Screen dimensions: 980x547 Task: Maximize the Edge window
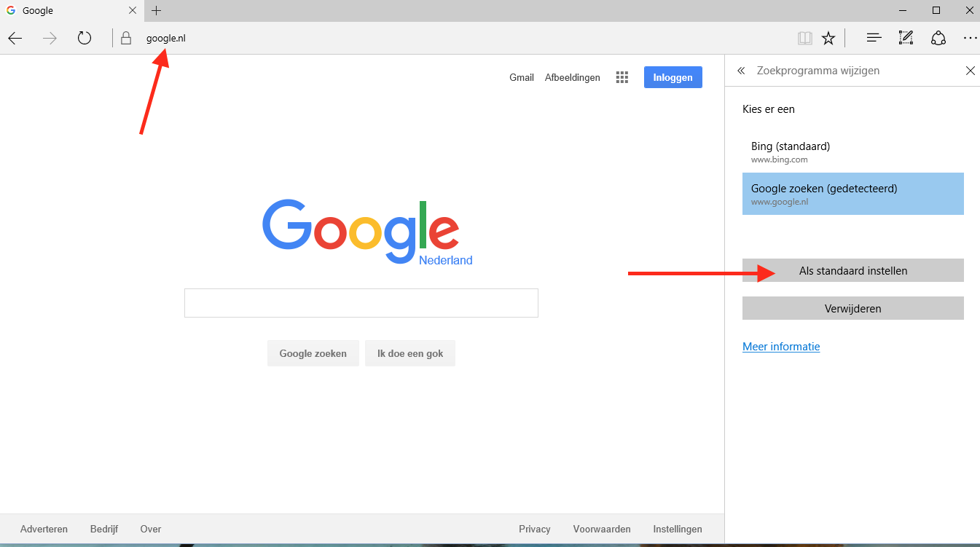tap(936, 10)
